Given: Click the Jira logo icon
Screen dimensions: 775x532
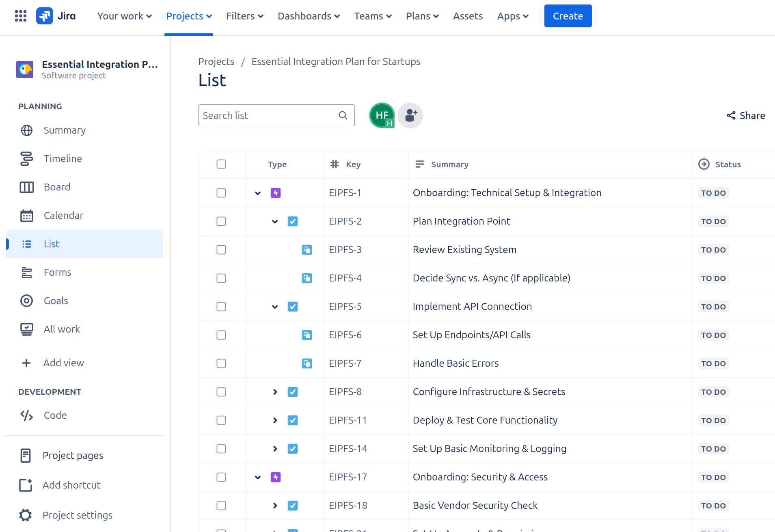Looking at the screenshot, I should coord(44,16).
